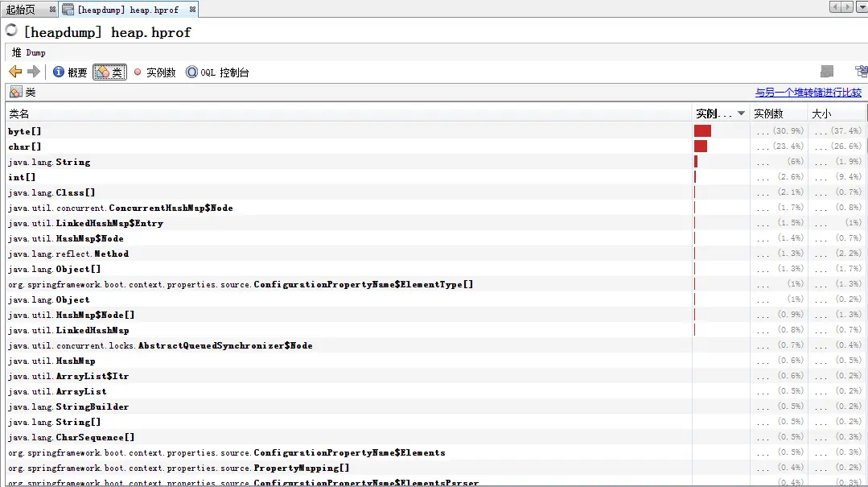Open the 实例数 instances view
Viewport: 868px width, 487px height.
pyautogui.click(x=154, y=72)
